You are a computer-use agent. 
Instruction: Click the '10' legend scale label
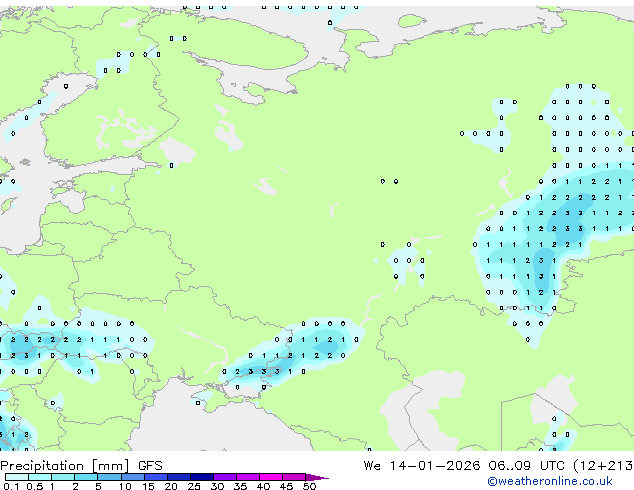point(125,486)
